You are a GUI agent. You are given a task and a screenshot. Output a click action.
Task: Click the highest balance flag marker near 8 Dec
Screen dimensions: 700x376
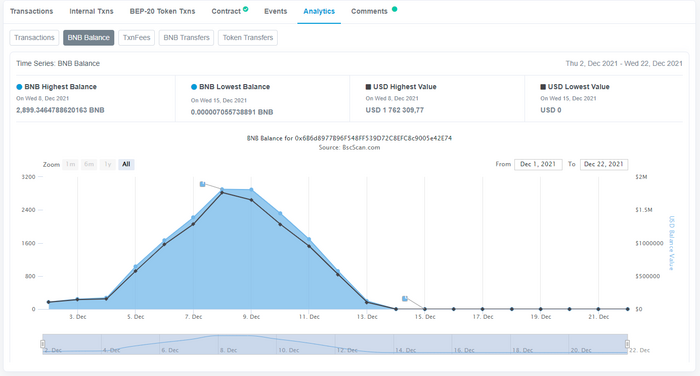coord(202,184)
